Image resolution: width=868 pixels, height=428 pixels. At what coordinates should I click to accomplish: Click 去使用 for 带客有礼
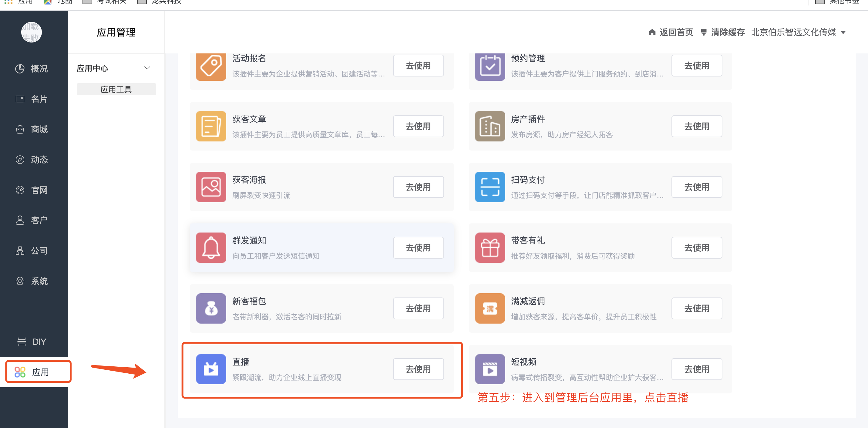click(x=697, y=248)
